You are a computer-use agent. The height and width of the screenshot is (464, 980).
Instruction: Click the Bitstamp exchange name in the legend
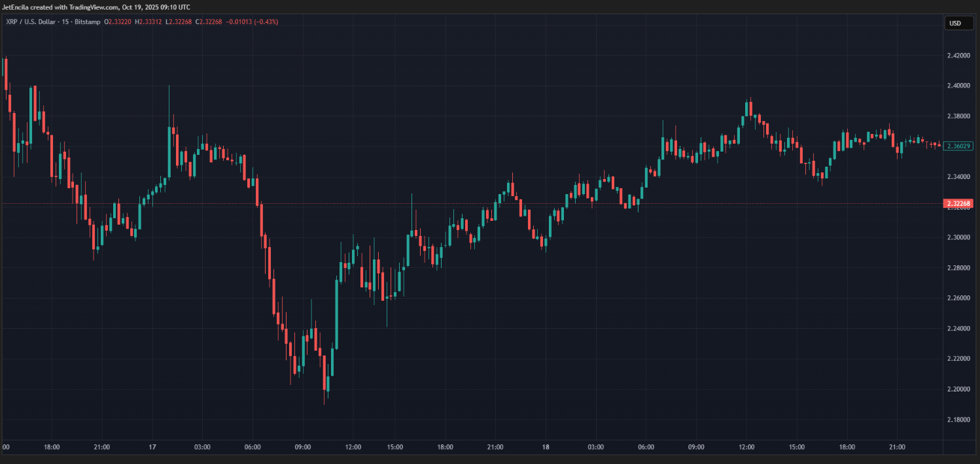point(83,22)
